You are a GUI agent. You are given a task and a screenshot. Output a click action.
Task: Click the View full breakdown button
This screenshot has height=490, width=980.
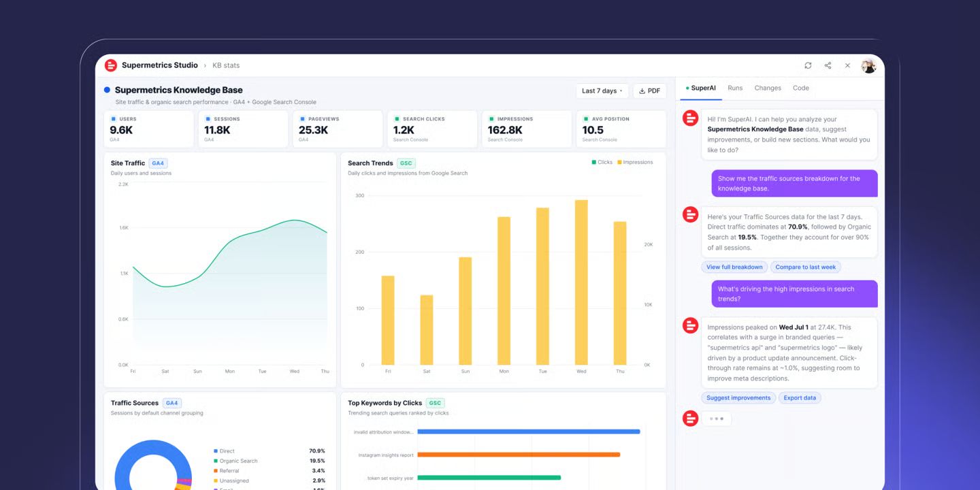[734, 267]
